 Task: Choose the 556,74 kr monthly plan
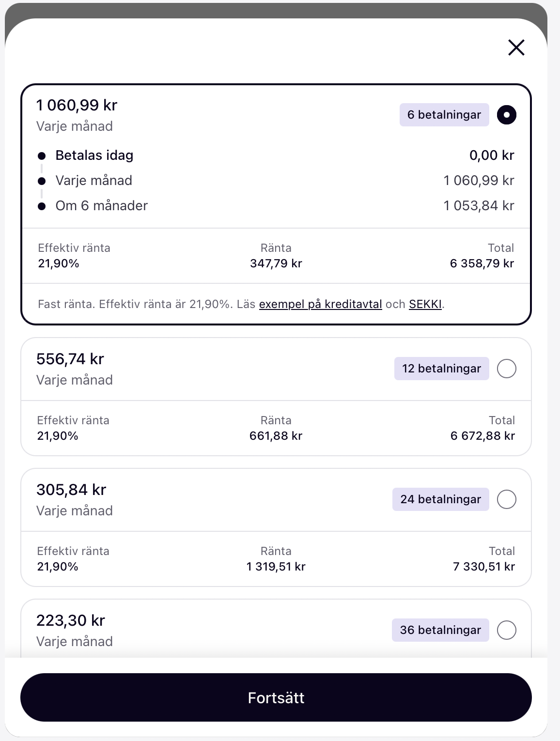click(x=276, y=397)
